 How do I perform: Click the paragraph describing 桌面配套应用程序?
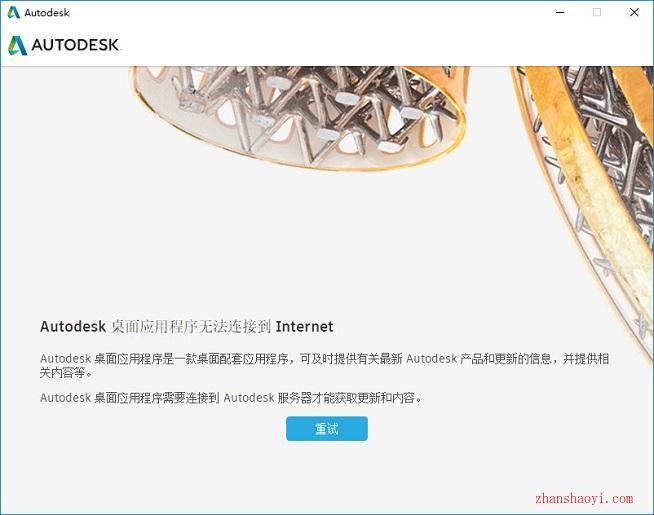(324, 365)
